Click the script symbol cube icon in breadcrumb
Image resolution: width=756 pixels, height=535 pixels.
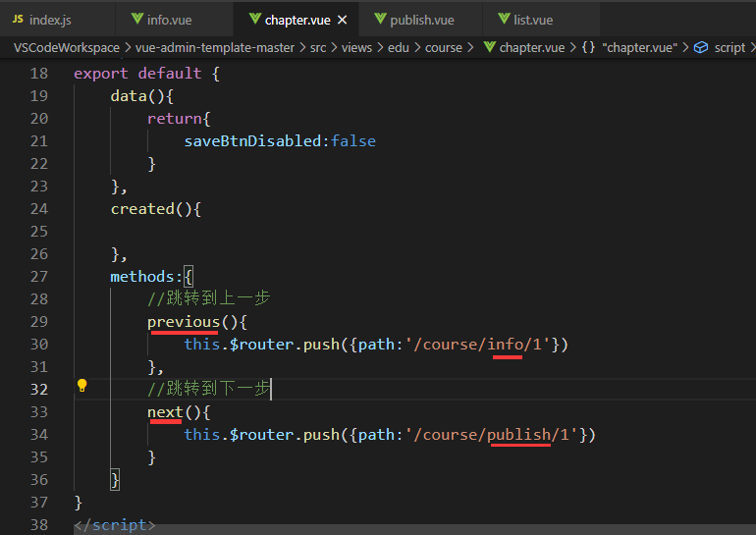click(x=701, y=47)
